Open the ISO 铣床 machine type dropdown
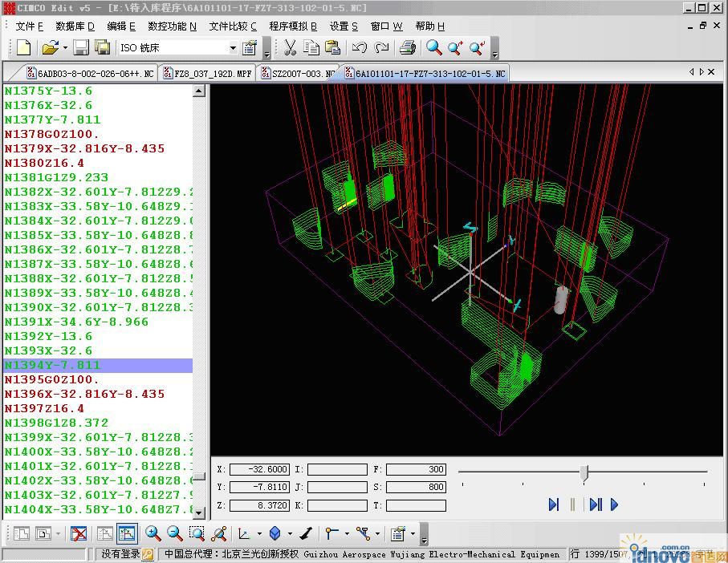This screenshot has height=563, width=728. click(233, 48)
